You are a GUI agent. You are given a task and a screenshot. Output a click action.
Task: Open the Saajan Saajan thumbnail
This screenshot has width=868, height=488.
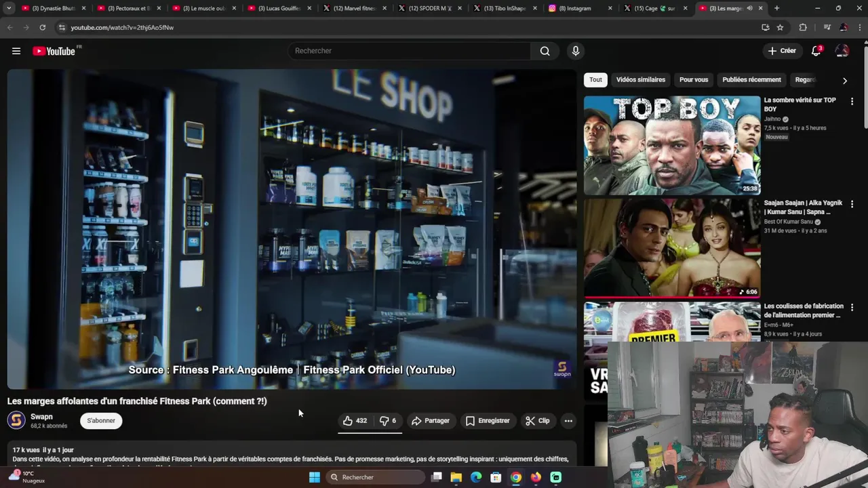tap(672, 248)
